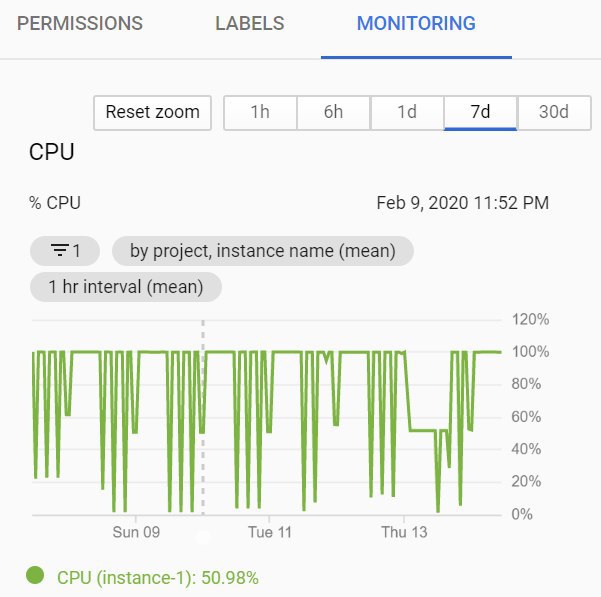Open the PERMISSIONS tab

point(80,24)
